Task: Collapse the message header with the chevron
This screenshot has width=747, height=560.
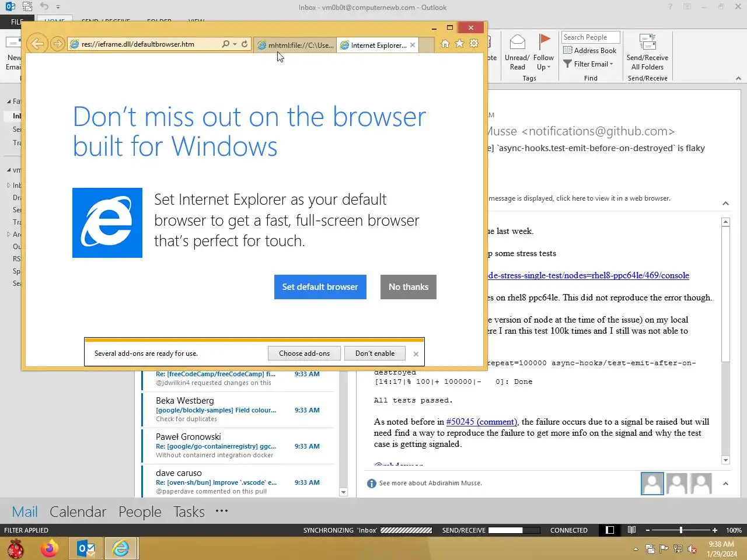Action: 725,204
